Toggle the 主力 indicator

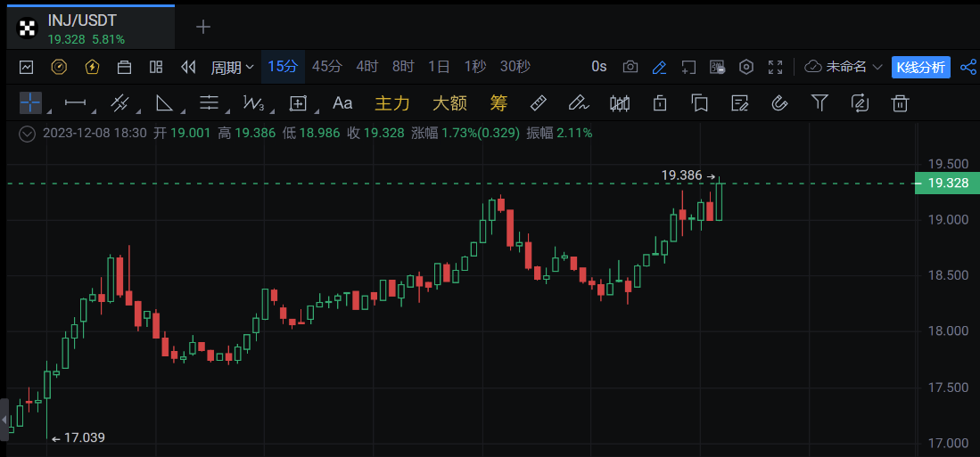tap(391, 103)
